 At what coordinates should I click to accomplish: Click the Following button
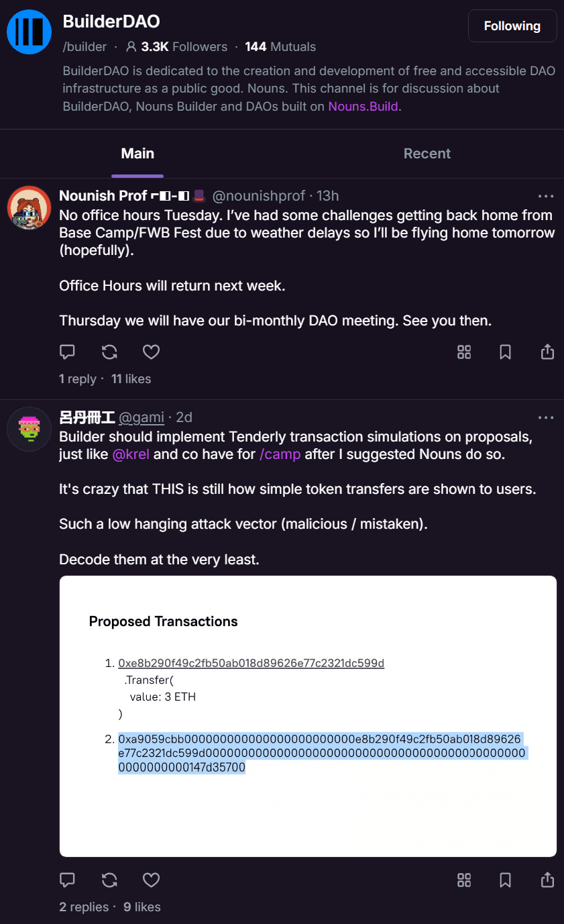(x=512, y=26)
